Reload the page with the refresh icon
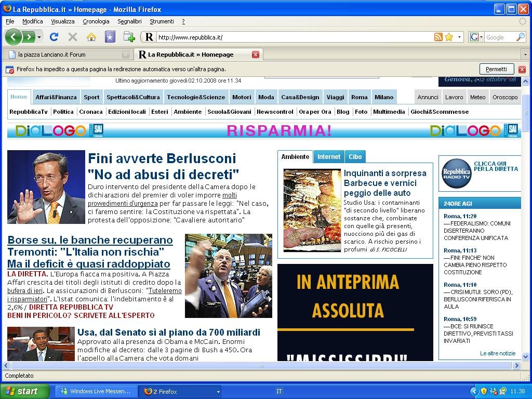Screen dimensions: 532x399 tap(54, 37)
